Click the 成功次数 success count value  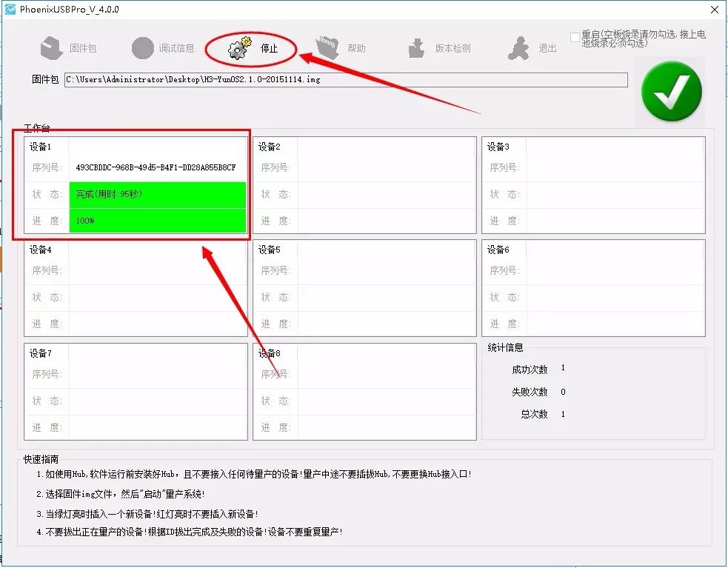point(563,369)
